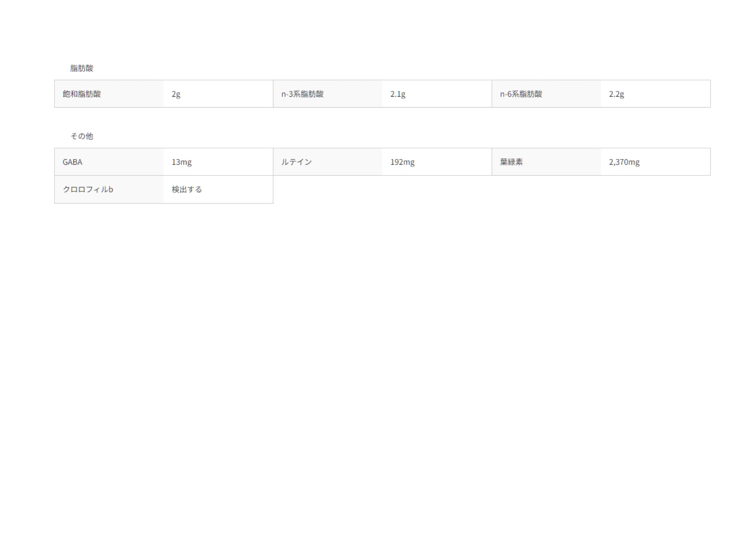Select the 葉緑素 label cell
Viewport: 756px width, 534px height.
[x=511, y=162]
